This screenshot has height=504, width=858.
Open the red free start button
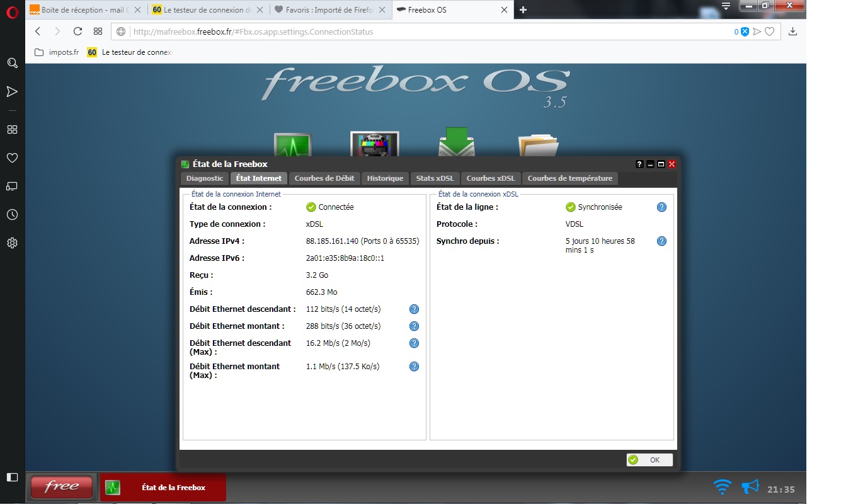[62, 487]
